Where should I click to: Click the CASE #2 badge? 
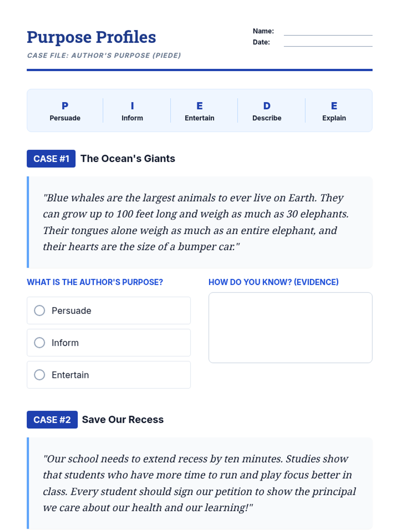tap(52, 420)
